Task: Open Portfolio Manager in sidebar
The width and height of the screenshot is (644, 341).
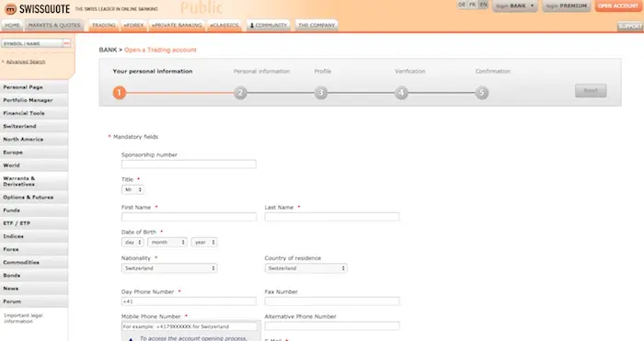Action: (34, 100)
